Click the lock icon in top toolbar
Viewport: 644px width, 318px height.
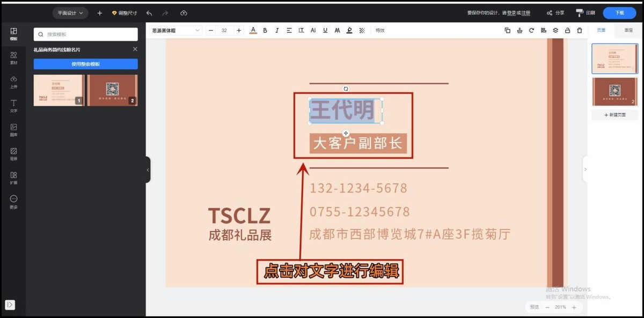point(567,31)
